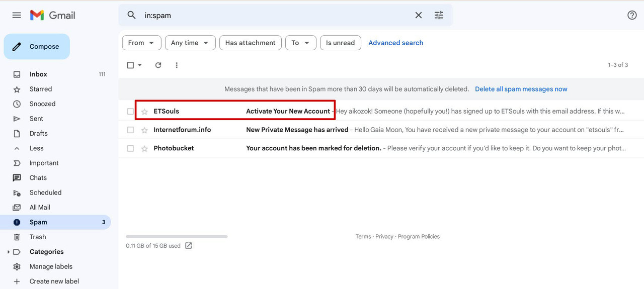Click Create new label
This screenshot has width=644, height=289.
[55, 281]
